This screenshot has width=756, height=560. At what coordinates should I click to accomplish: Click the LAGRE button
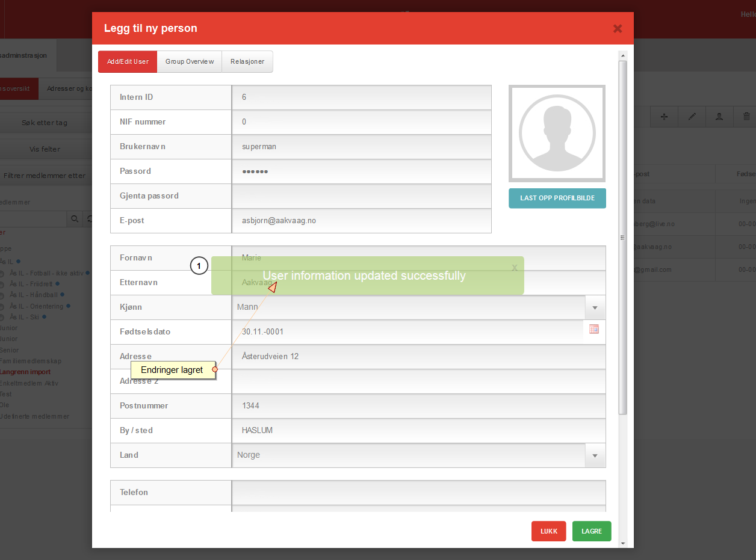592,531
